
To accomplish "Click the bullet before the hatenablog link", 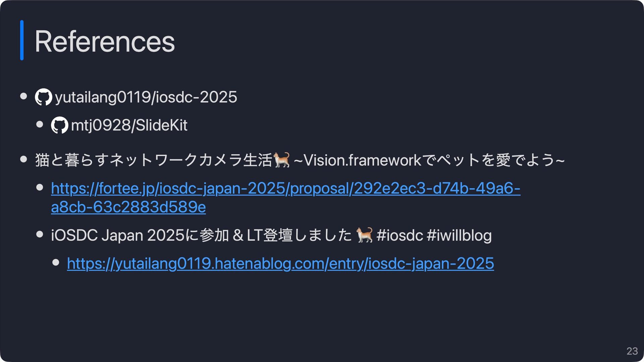I will pos(56,262).
